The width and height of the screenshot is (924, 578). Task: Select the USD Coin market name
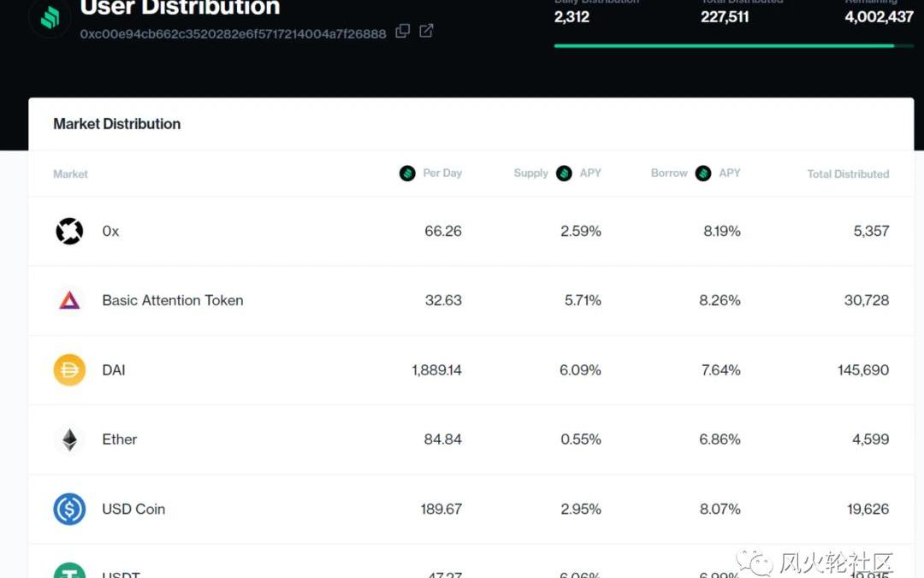(133, 509)
